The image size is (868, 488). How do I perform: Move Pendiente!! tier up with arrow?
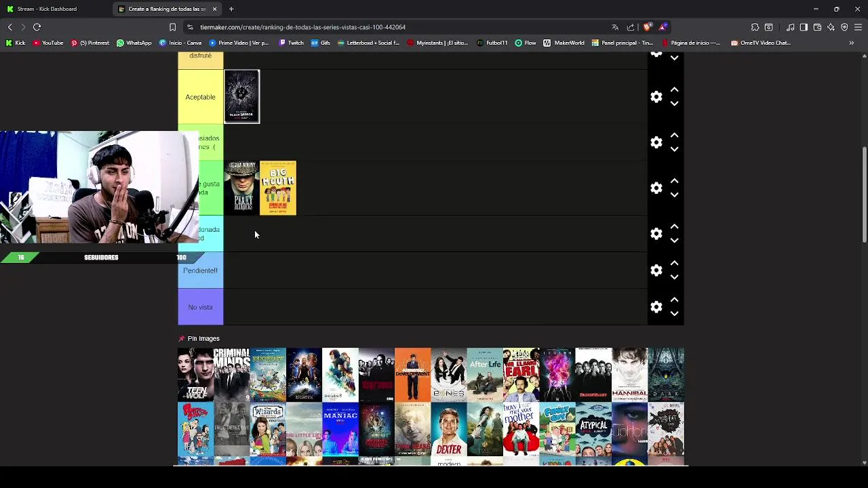pos(674,263)
